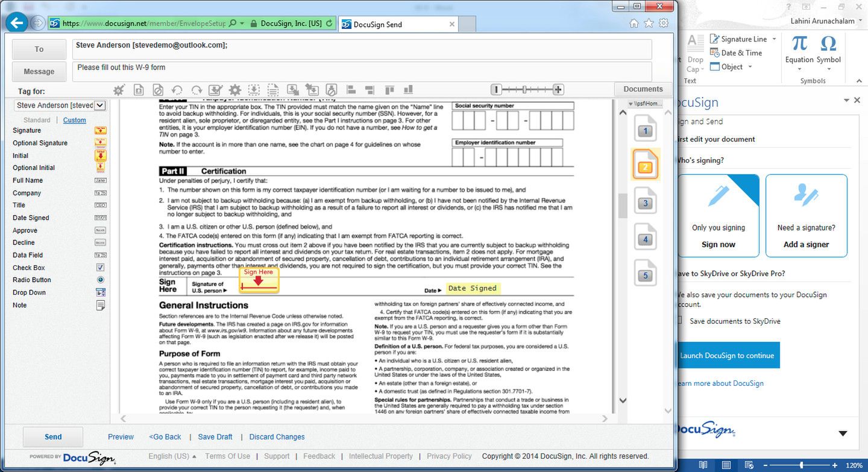The image size is (868, 472).
Task: Adjust the document zoom slider handle
Action: coord(524,90)
